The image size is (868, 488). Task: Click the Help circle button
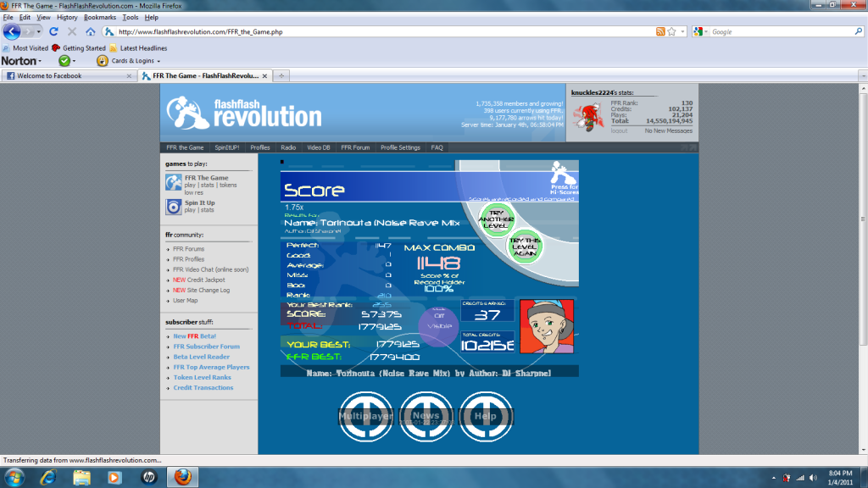(485, 416)
